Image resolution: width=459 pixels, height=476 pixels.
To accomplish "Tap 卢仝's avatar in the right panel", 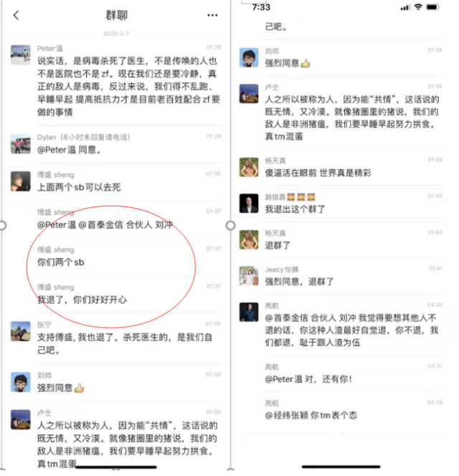I will 249,93.
